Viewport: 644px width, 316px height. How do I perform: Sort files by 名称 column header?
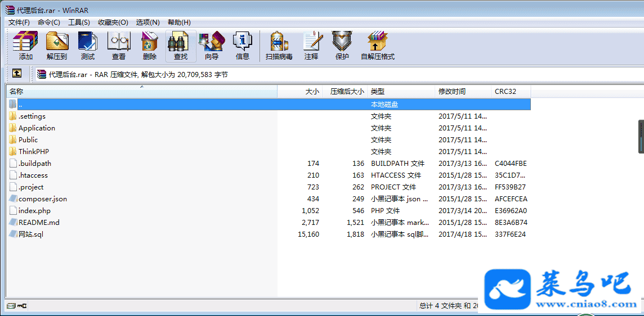tap(141, 92)
